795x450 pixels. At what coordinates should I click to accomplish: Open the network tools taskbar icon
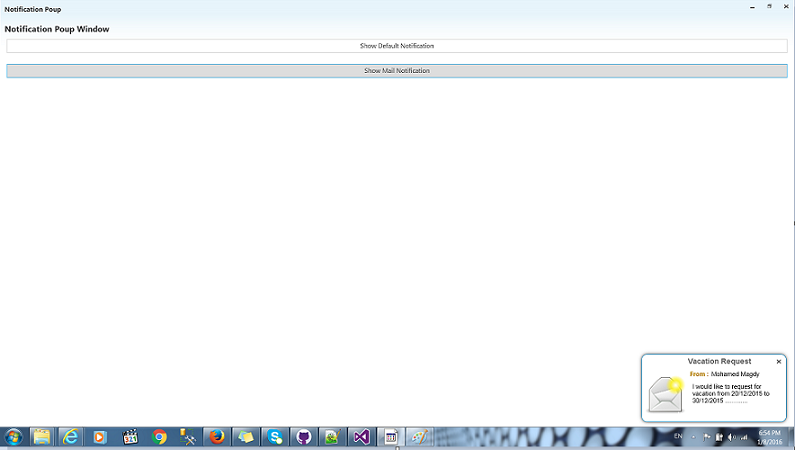point(188,437)
